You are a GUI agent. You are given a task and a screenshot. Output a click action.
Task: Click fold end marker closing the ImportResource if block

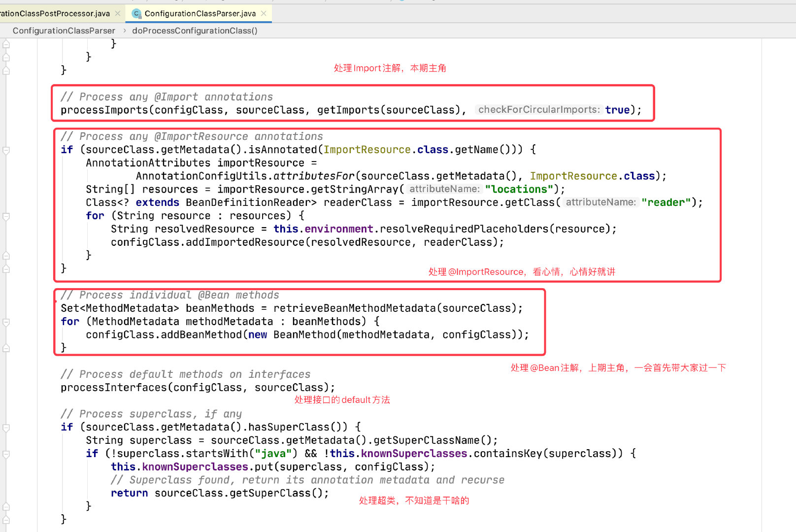pyautogui.click(x=6, y=269)
